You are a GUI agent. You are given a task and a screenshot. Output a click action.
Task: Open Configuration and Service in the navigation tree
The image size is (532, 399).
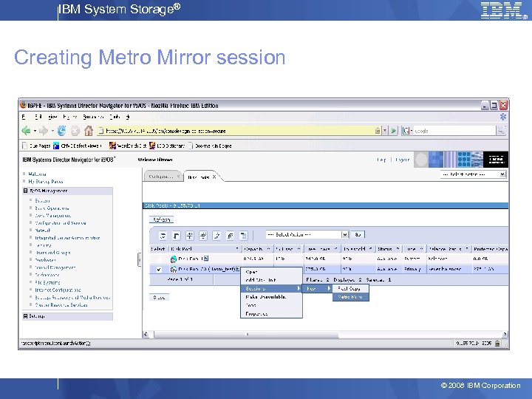tap(61, 223)
